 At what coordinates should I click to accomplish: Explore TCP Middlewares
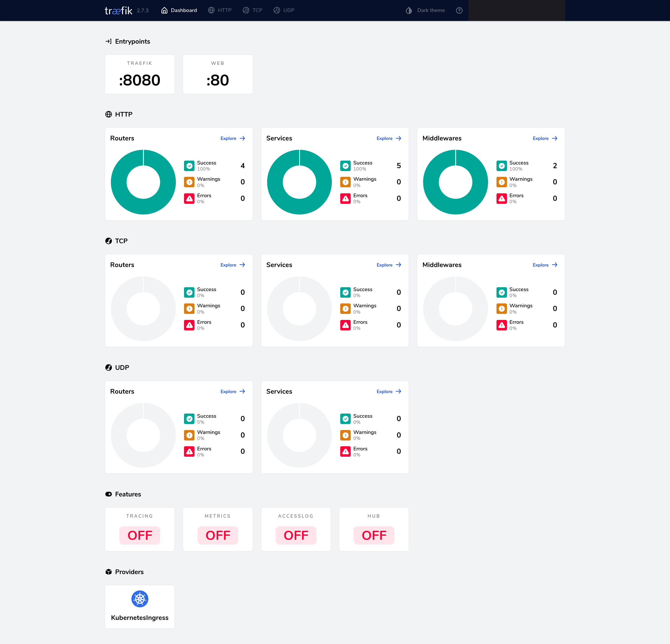pyautogui.click(x=545, y=265)
